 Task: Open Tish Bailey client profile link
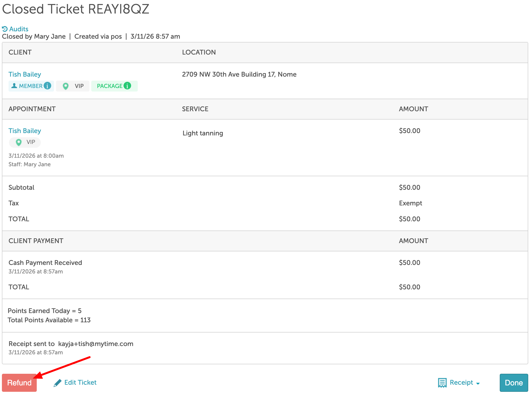tap(25, 74)
